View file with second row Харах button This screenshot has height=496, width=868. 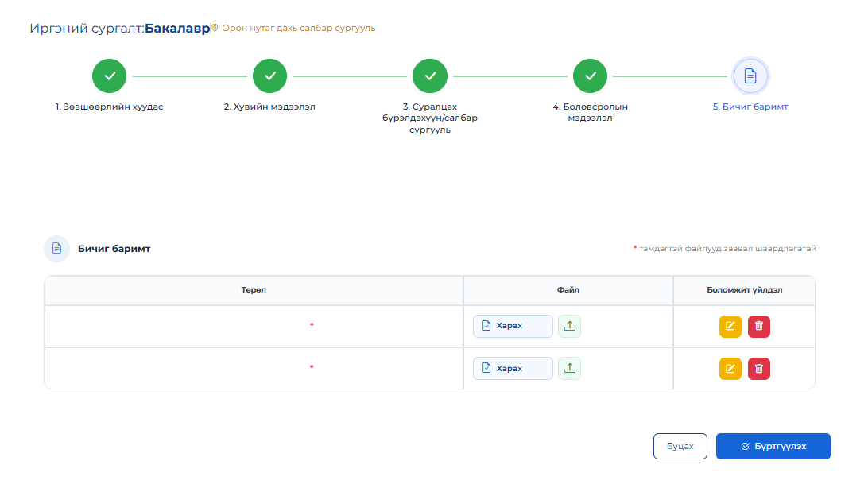[x=513, y=368]
